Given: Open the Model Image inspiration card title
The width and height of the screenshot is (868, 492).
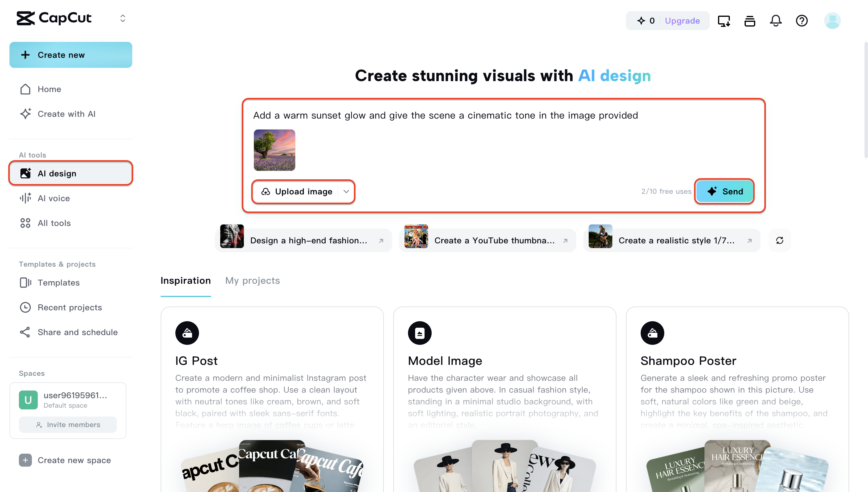Looking at the screenshot, I should click(445, 361).
